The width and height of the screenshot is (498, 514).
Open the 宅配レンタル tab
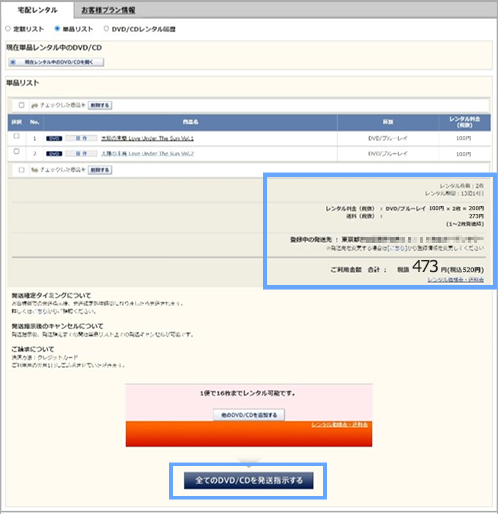tap(37, 10)
